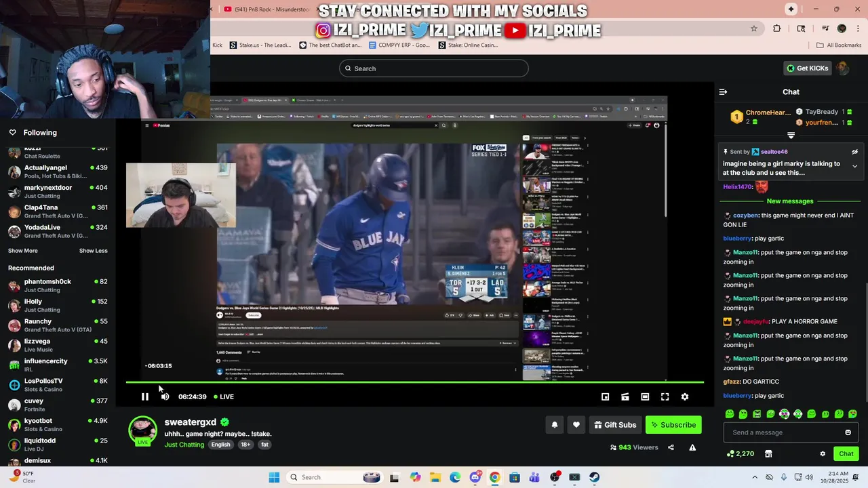868x488 pixels.
Task: Open the user profile avatar menu
Action: (843, 68)
